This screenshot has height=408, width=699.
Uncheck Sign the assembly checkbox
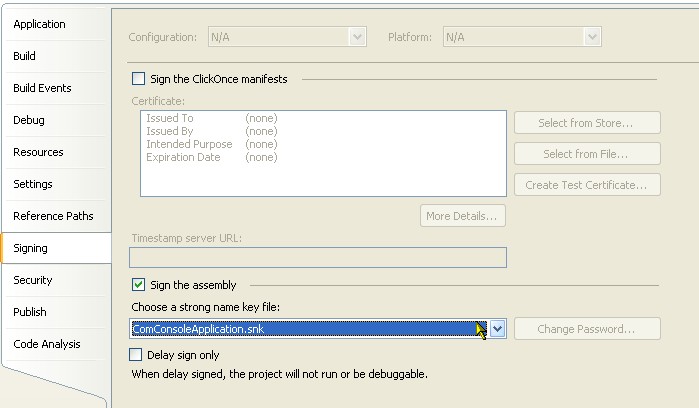pyautogui.click(x=138, y=284)
